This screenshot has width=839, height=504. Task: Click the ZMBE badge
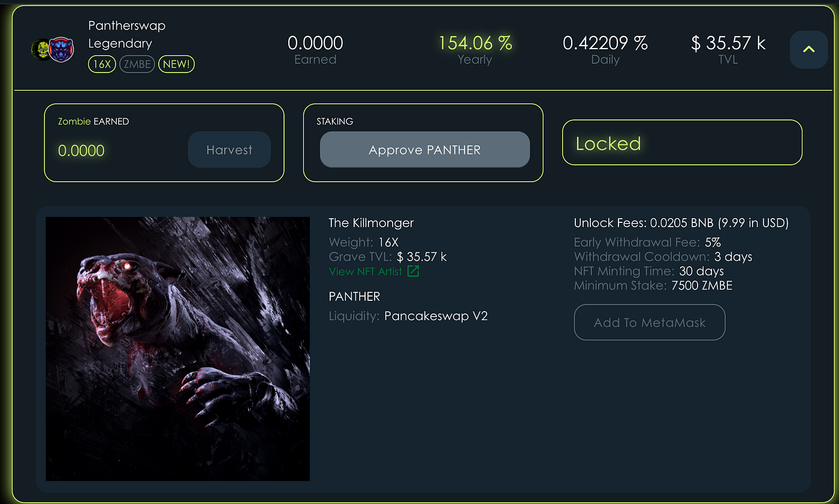[137, 64]
